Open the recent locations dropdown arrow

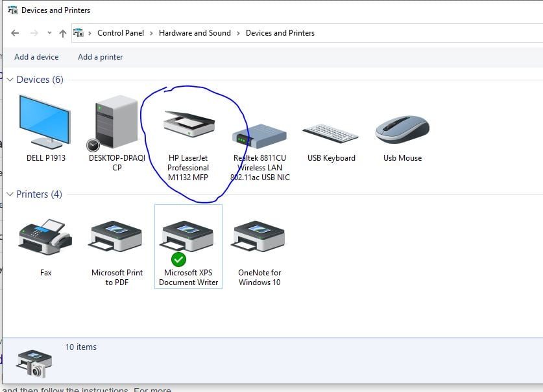tap(49, 33)
